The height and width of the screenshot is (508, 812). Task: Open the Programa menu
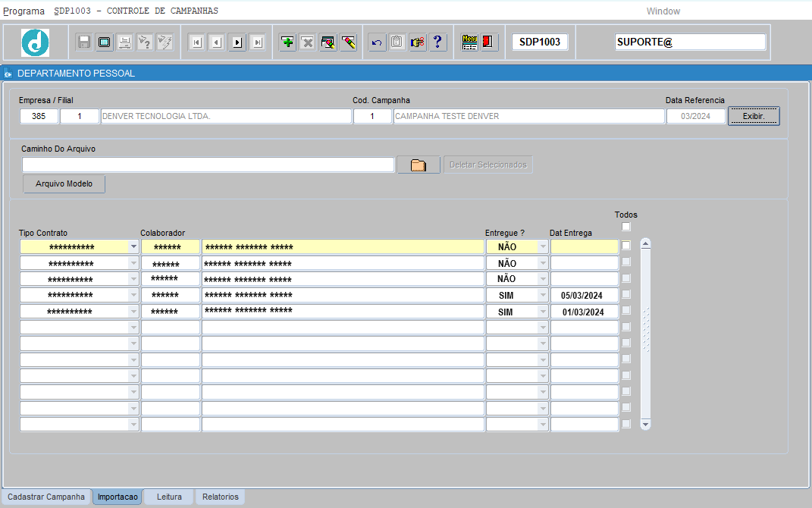tap(24, 11)
